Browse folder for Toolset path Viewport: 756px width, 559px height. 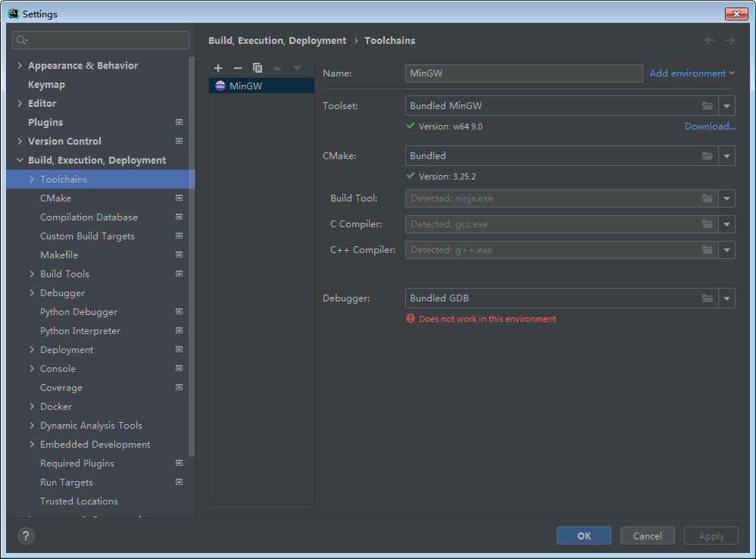(x=708, y=105)
